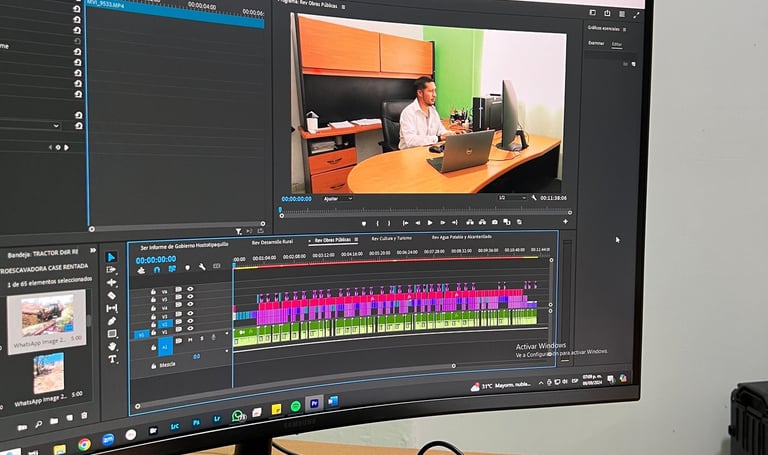Click Mark Out bracket button
Screen dimensions: 768x455
(x=389, y=223)
